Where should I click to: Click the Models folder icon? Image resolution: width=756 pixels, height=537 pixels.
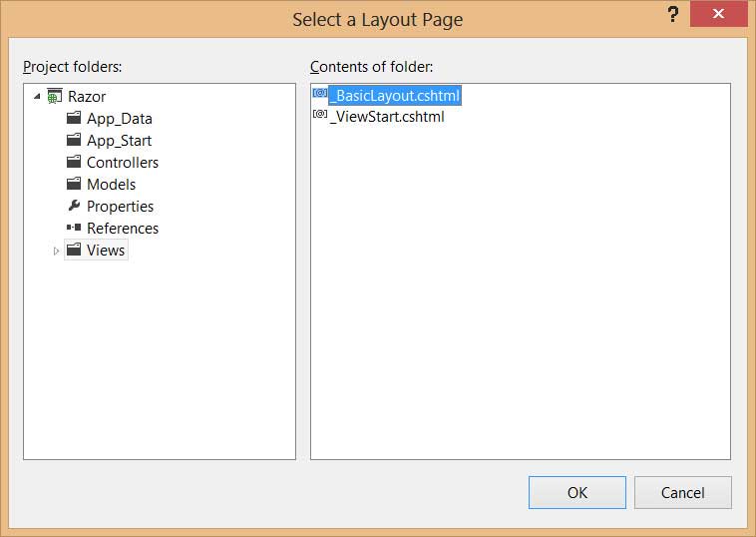click(x=74, y=184)
